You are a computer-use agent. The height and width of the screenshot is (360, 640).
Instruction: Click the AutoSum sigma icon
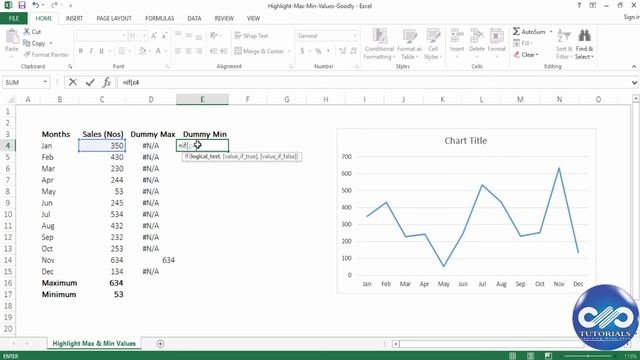[x=516, y=31]
